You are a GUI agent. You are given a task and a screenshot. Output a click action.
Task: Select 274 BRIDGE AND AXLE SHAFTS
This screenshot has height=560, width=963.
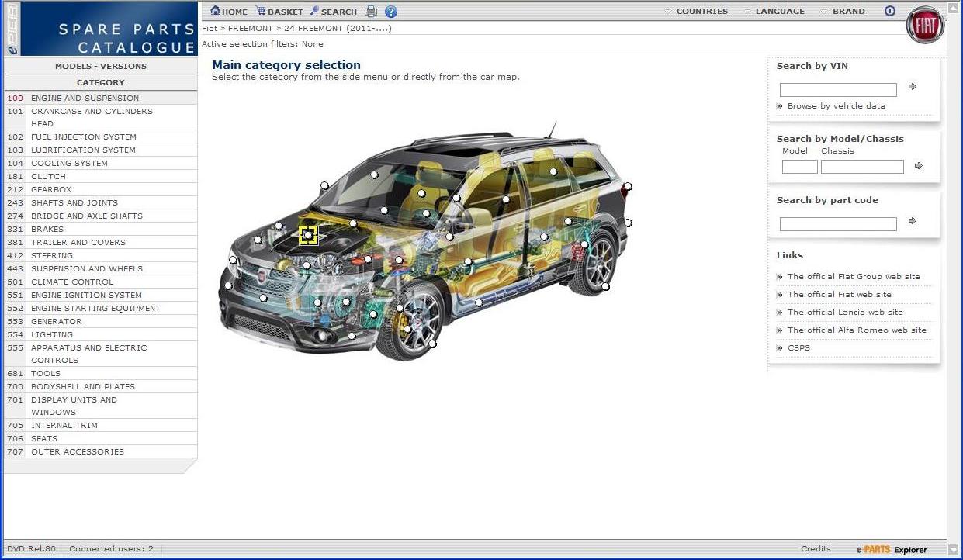[x=101, y=216]
